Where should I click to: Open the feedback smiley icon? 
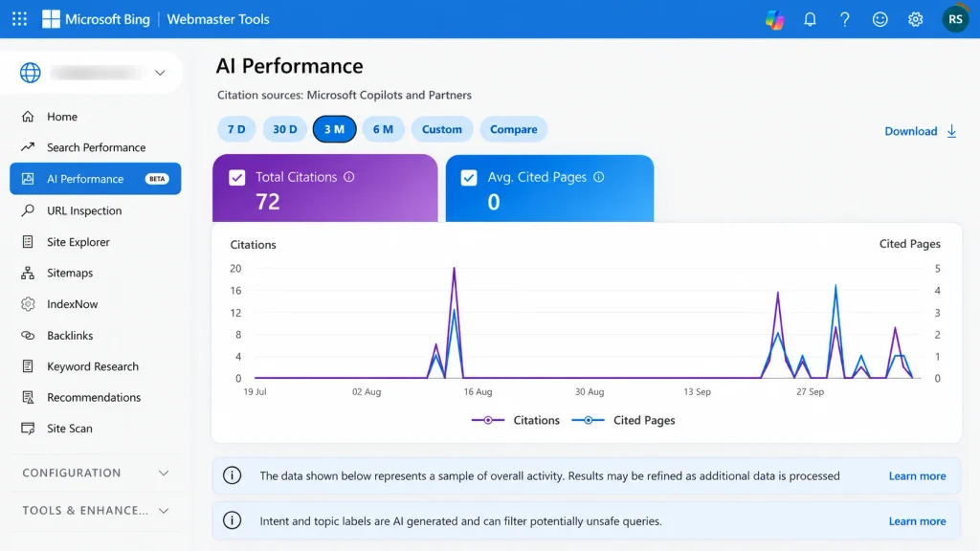tap(880, 19)
